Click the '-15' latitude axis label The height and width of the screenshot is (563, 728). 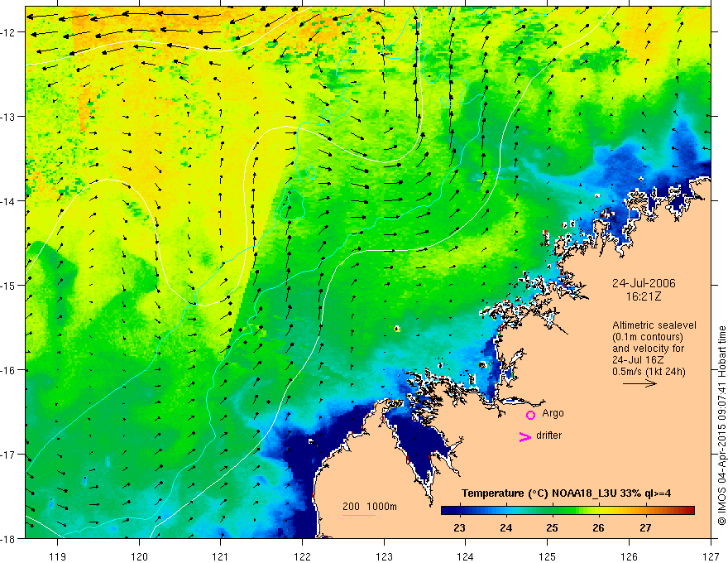click(9, 285)
